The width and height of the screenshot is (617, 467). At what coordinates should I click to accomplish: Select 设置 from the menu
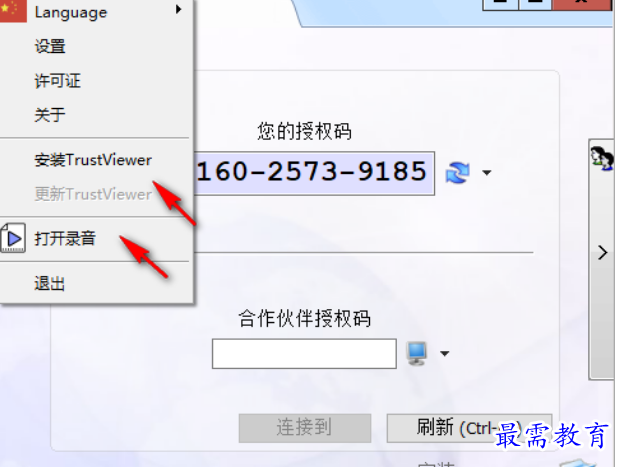pyautogui.click(x=94, y=46)
